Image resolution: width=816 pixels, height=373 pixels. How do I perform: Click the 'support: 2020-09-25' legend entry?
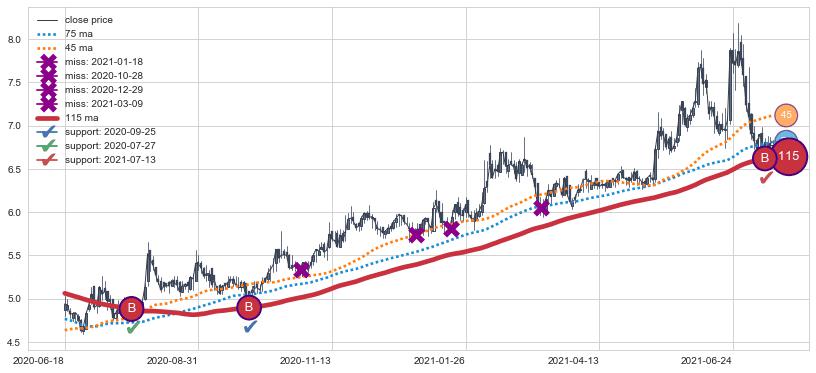point(96,132)
